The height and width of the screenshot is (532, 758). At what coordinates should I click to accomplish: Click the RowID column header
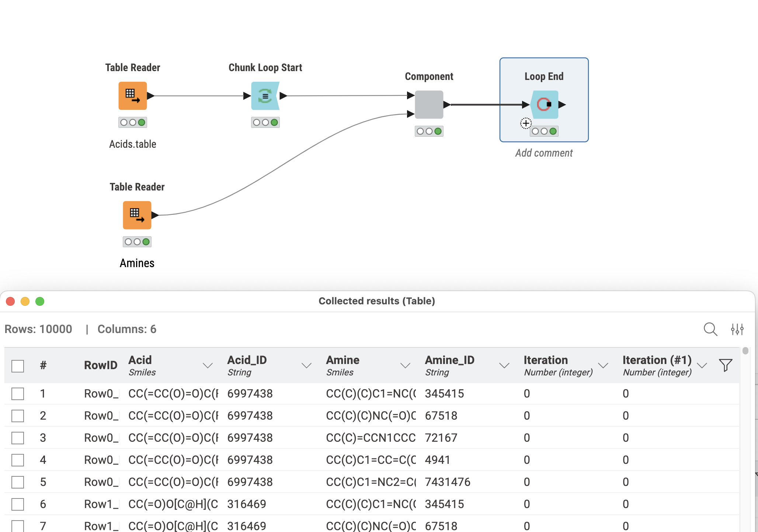(101, 365)
